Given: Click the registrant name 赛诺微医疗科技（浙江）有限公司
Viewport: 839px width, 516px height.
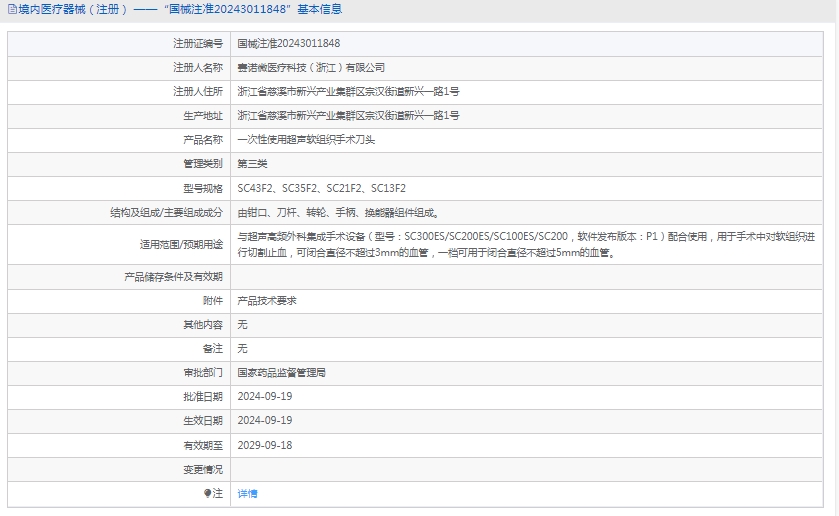Looking at the screenshot, I should [x=310, y=68].
